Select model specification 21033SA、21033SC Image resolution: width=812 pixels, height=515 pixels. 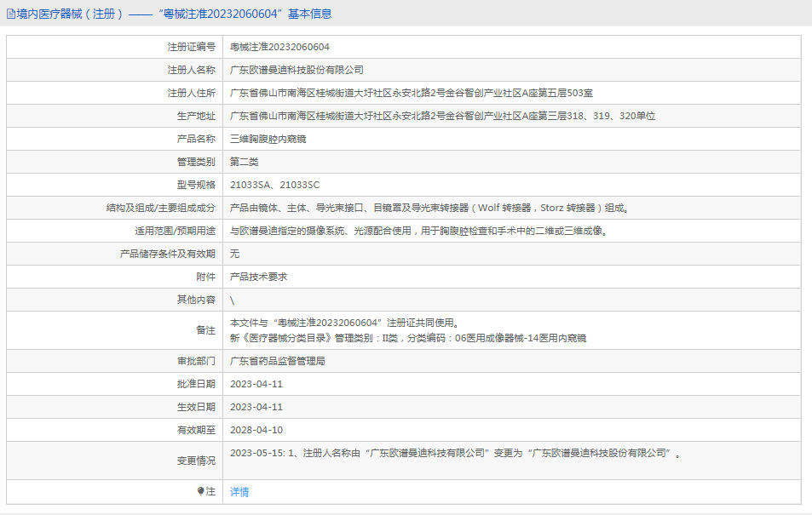(x=274, y=185)
